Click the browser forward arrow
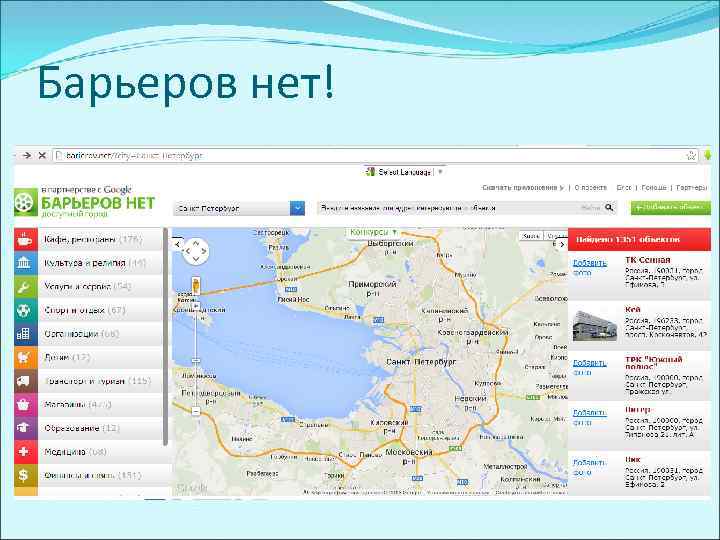Viewport: 720px width, 540px height. tap(27, 156)
